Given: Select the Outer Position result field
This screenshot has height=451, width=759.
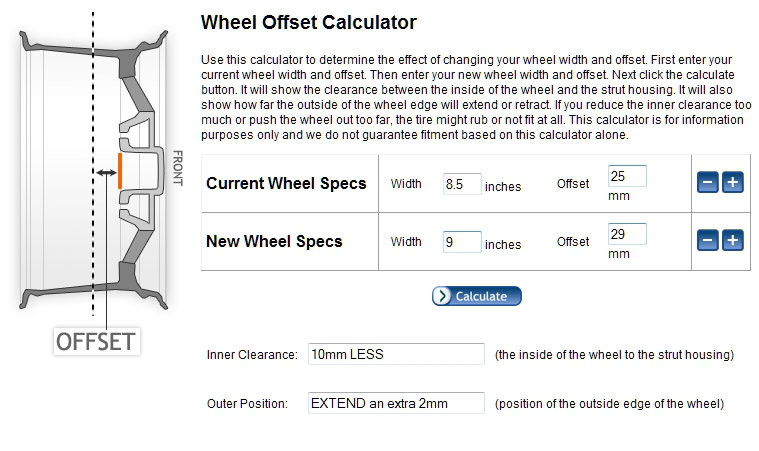Looking at the screenshot, I should point(396,403).
